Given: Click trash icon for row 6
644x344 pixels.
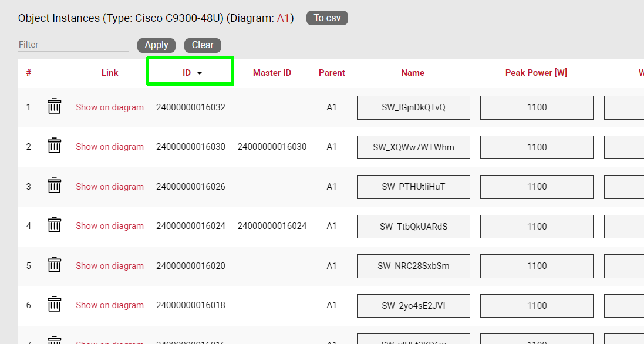Looking at the screenshot, I should [x=54, y=305].
